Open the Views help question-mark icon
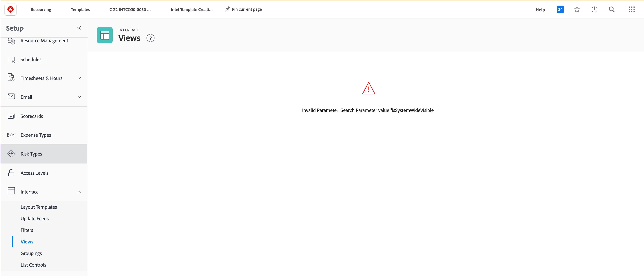Screen dimensions: 644x276 pyautogui.click(x=150, y=38)
